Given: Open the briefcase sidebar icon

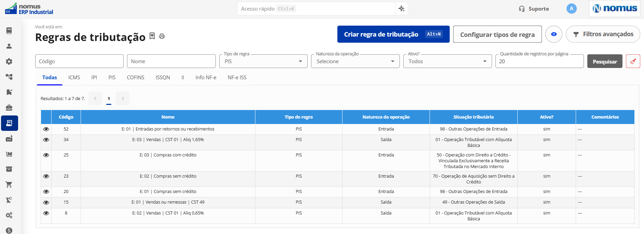Looking at the screenshot, I should [9, 108].
